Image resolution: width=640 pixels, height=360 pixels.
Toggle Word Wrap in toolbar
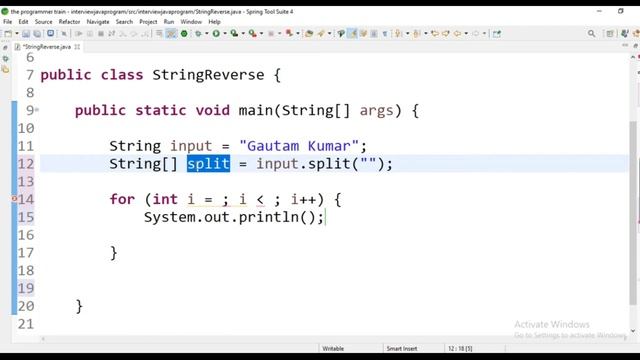click(x=363, y=33)
